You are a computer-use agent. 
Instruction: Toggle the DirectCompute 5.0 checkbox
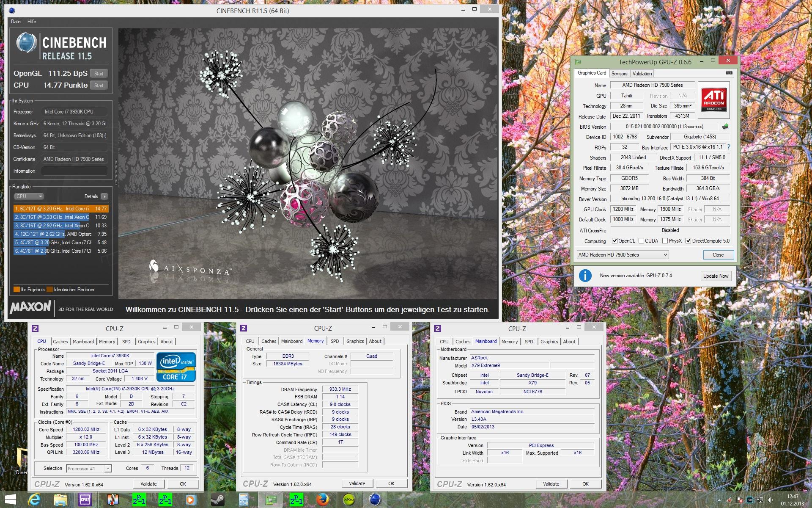689,241
